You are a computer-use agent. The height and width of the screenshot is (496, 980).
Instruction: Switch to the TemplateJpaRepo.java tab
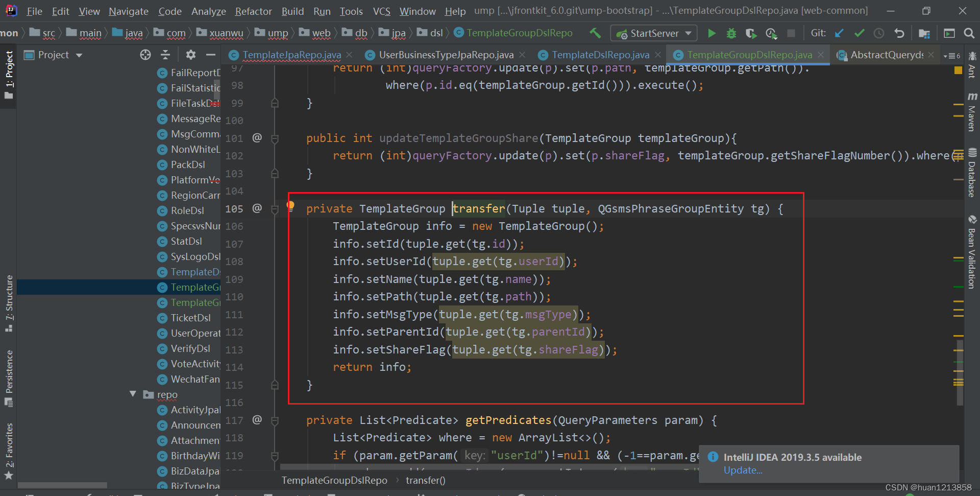[x=291, y=55]
